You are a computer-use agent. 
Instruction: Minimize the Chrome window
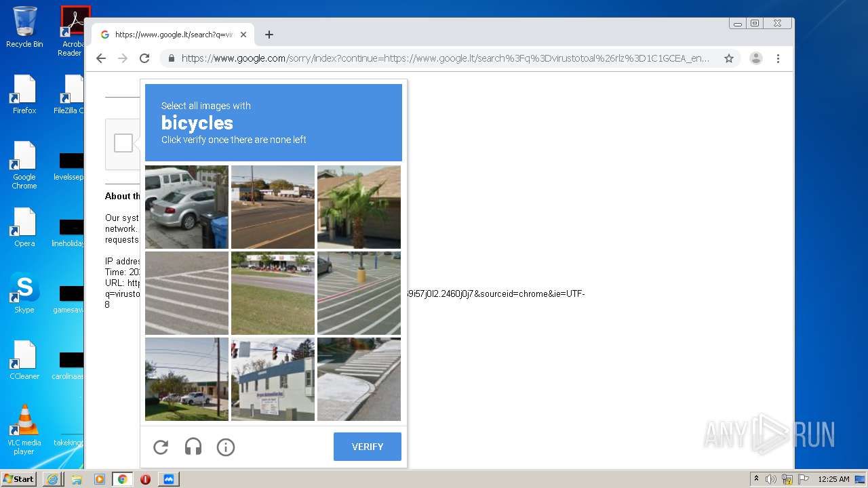[738, 23]
